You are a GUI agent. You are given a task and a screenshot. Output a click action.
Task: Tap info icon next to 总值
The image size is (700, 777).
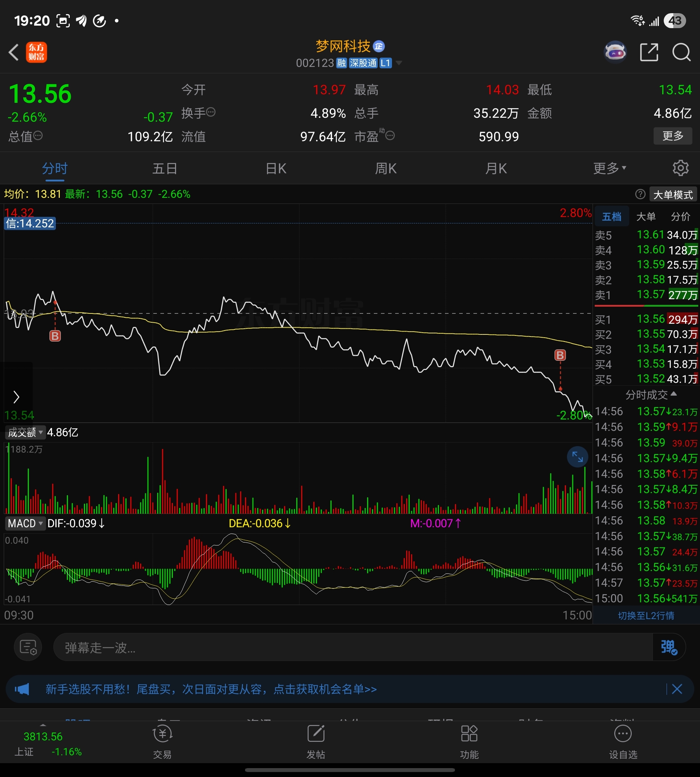tap(38, 136)
